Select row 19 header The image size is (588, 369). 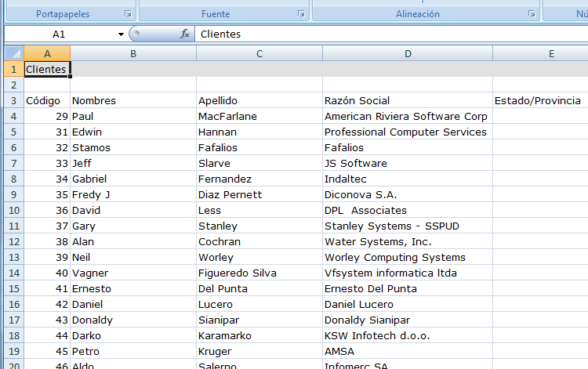[14, 352]
